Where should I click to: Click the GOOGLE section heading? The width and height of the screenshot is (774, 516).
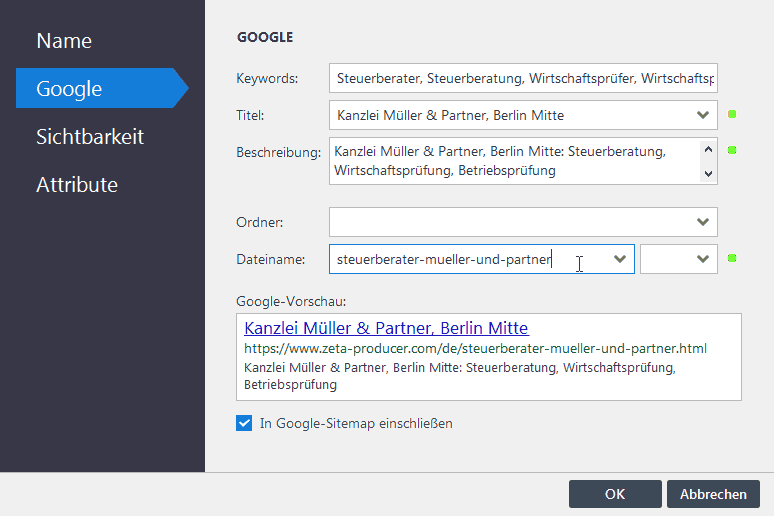point(265,37)
